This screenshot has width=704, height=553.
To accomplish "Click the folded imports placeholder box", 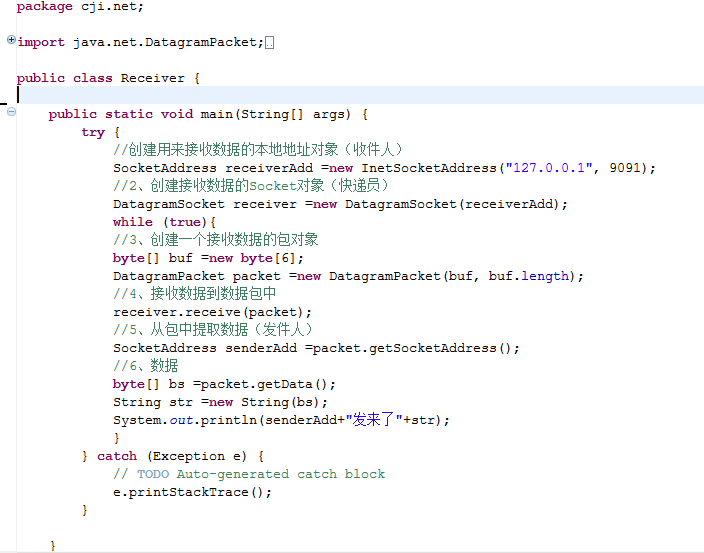I will pos(269,43).
